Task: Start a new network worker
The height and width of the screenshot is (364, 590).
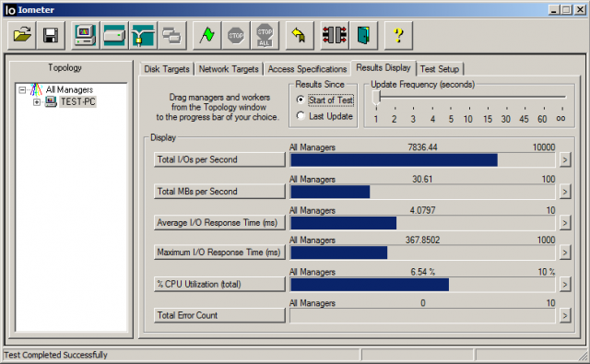Action: tap(143, 35)
